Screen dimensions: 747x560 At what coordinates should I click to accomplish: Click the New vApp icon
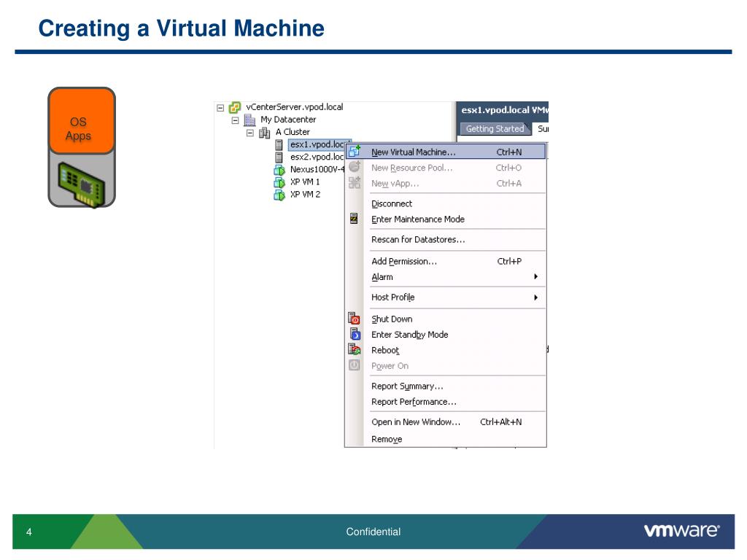pos(355,182)
